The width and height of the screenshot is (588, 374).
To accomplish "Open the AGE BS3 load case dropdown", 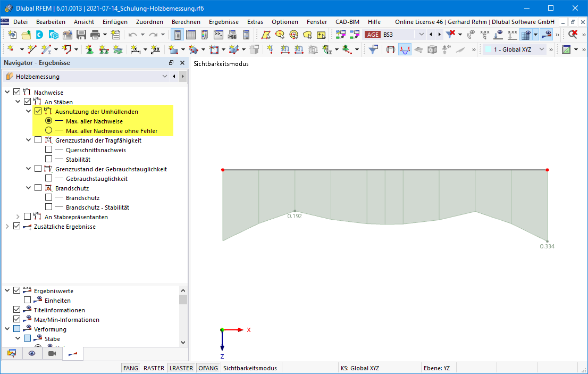I will [x=421, y=35].
